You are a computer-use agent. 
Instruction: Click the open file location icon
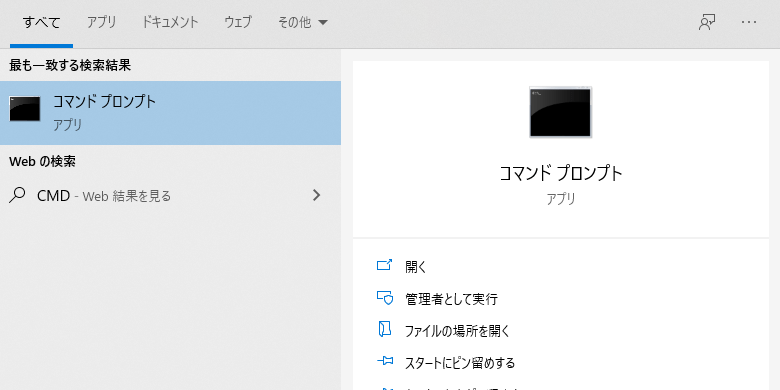point(384,329)
